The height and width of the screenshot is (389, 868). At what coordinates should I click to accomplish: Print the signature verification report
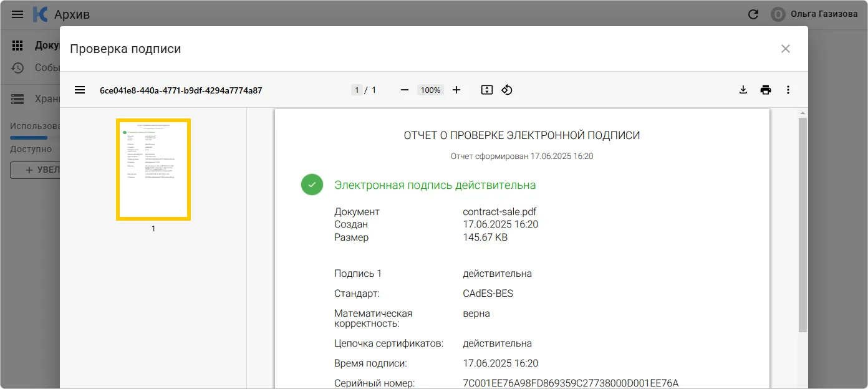coord(766,90)
